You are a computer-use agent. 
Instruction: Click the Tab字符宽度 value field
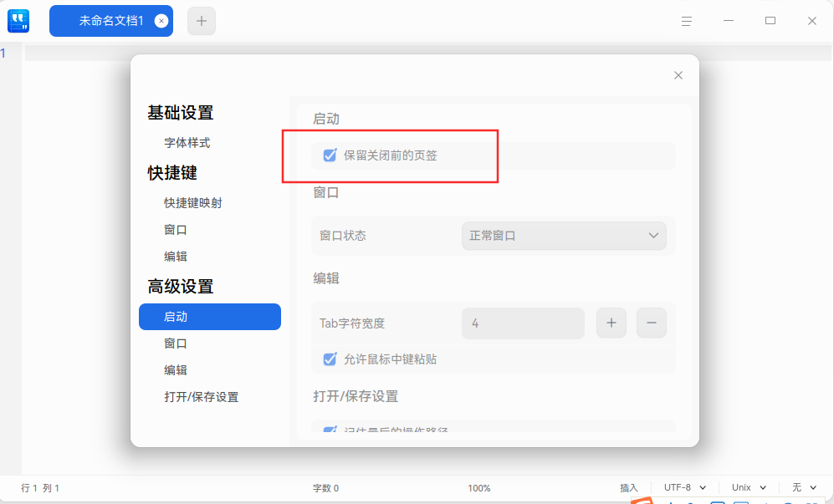(x=523, y=323)
